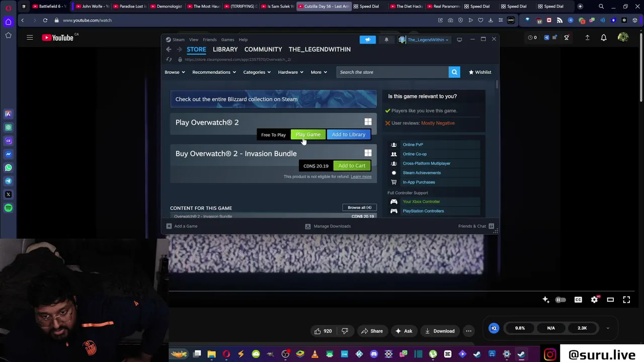Switch player to theater mode
Image resolution: width=644 pixels, height=362 pixels.
(610, 300)
